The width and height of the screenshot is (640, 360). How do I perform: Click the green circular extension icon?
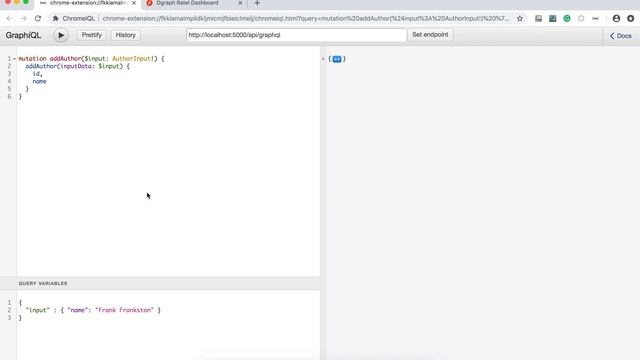click(567, 18)
